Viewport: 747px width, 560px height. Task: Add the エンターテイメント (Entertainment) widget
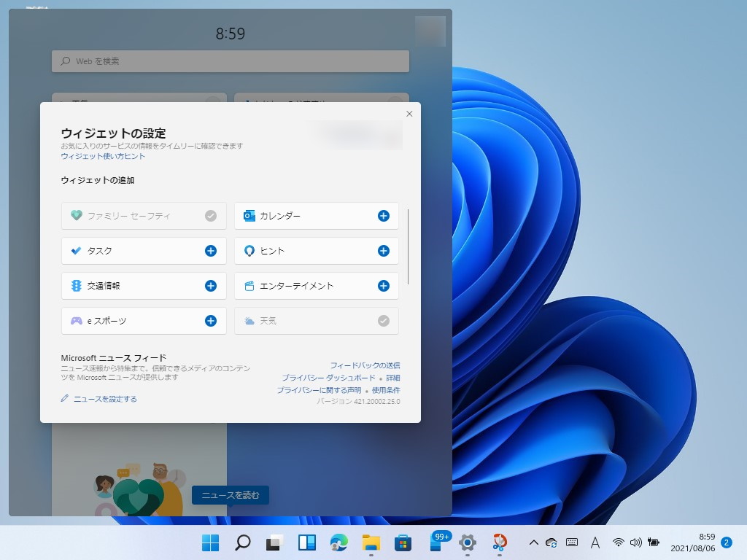click(x=382, y=286)
